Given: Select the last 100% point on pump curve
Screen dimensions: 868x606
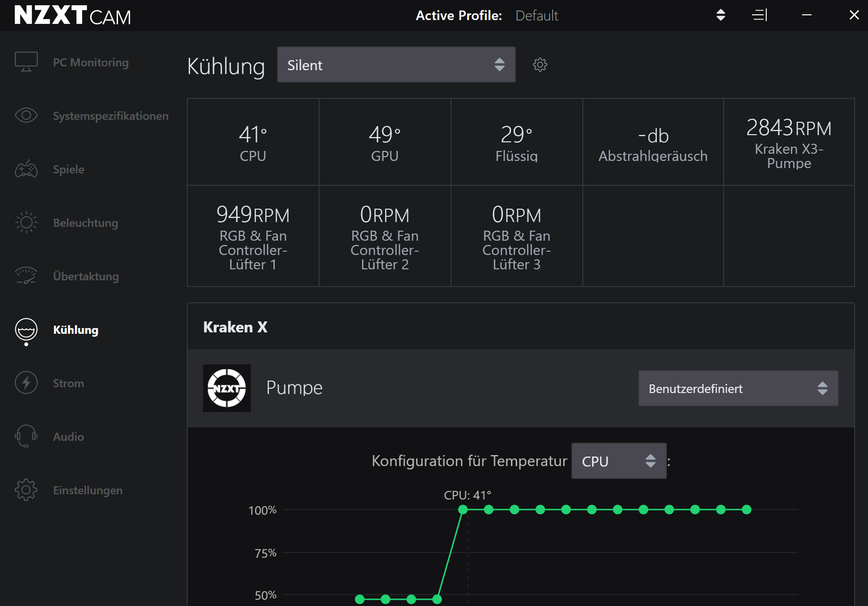Looking at the screenshot, I should pyautogui.click(x=747, y=510).
